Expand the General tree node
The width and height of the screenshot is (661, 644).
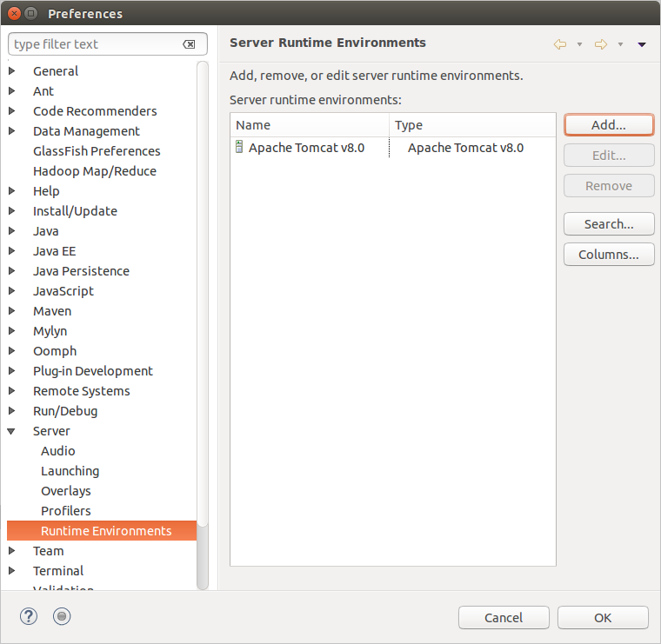(12, 70)
